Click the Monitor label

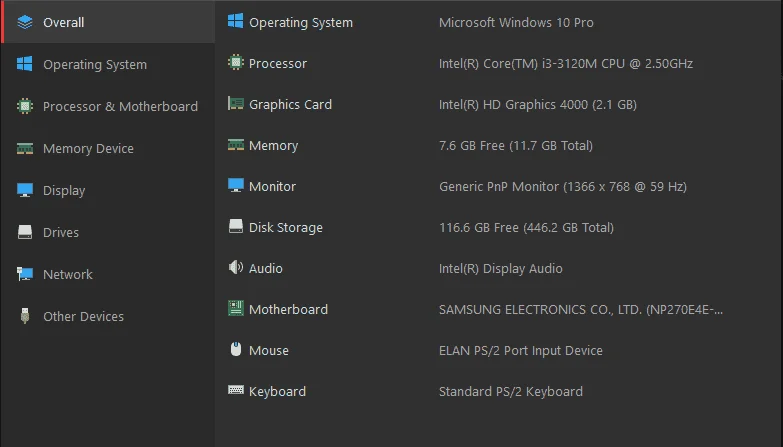tap(272, 186)
